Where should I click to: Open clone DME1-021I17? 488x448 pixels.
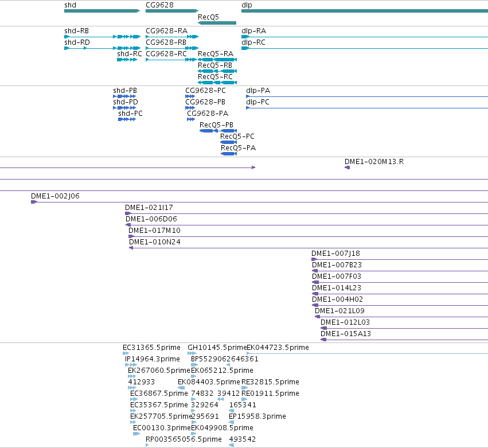(149, 208)
